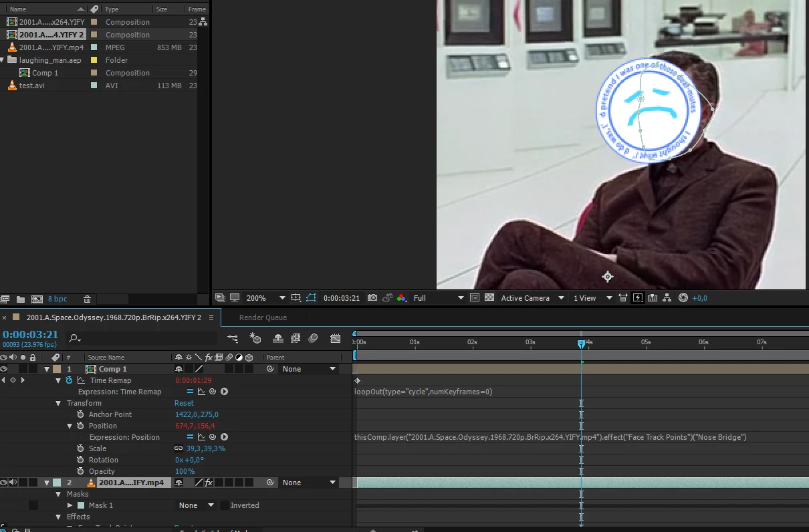
Task: Enable the Inverted checkbox for Mask 1
Action: coord(224,505)
